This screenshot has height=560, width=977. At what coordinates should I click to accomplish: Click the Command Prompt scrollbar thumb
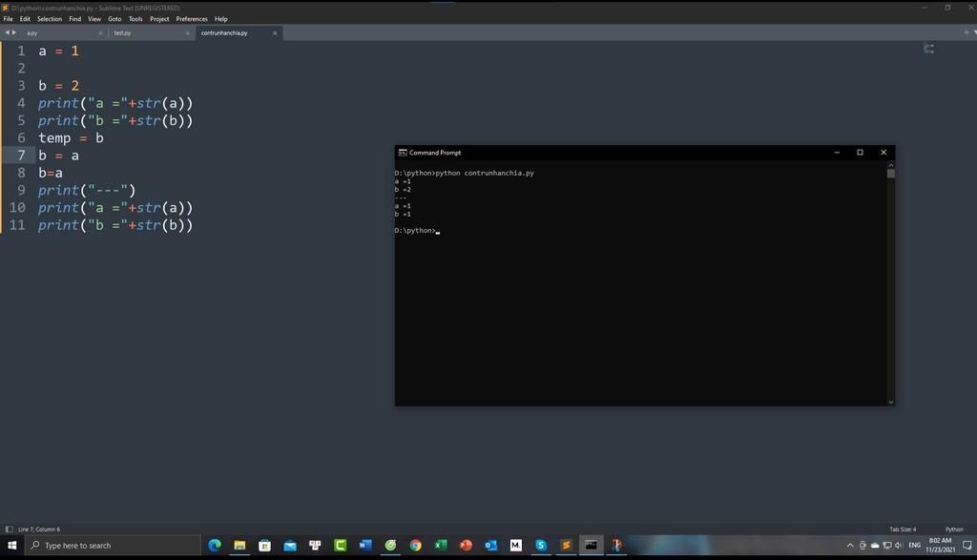[890, 174]
